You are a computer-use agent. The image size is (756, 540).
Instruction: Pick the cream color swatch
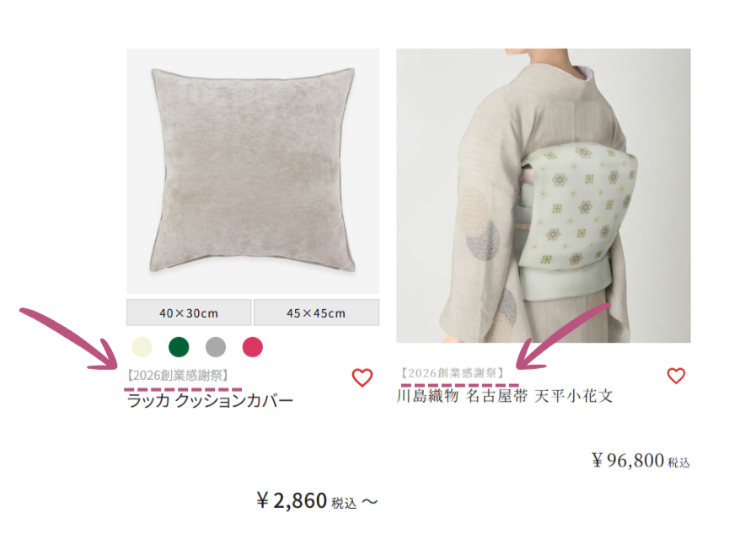tap(142, 347)
